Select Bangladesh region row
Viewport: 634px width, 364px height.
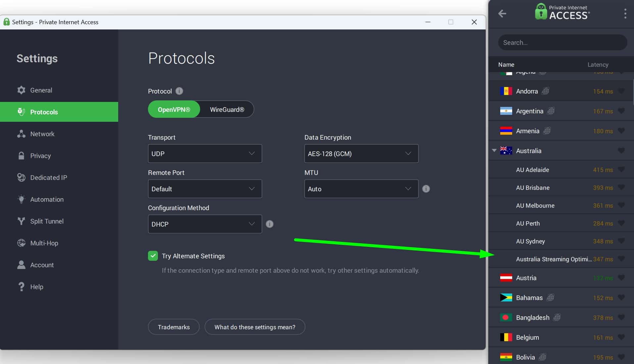(x=561, y=317)
